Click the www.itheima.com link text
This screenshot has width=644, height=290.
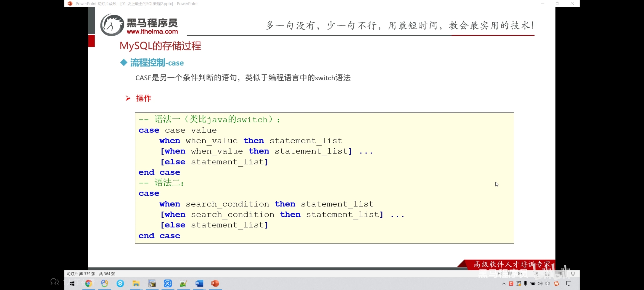(x=152, y=32)
